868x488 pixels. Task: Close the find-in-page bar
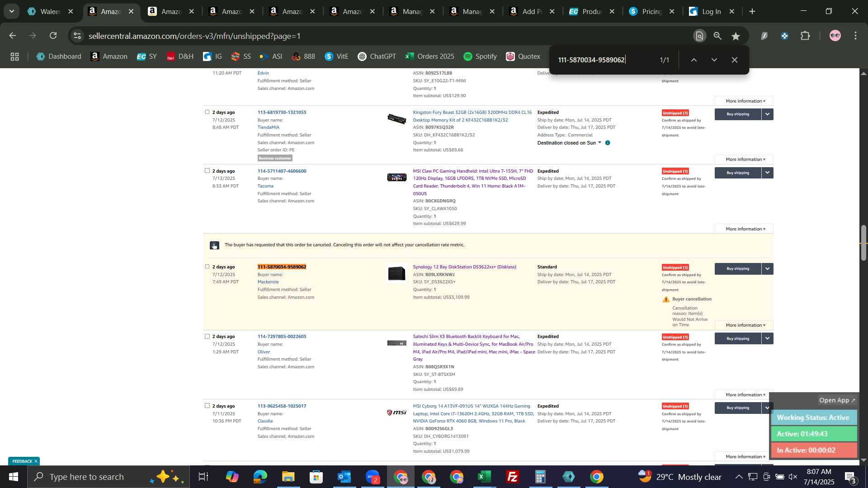click(735, 60)
